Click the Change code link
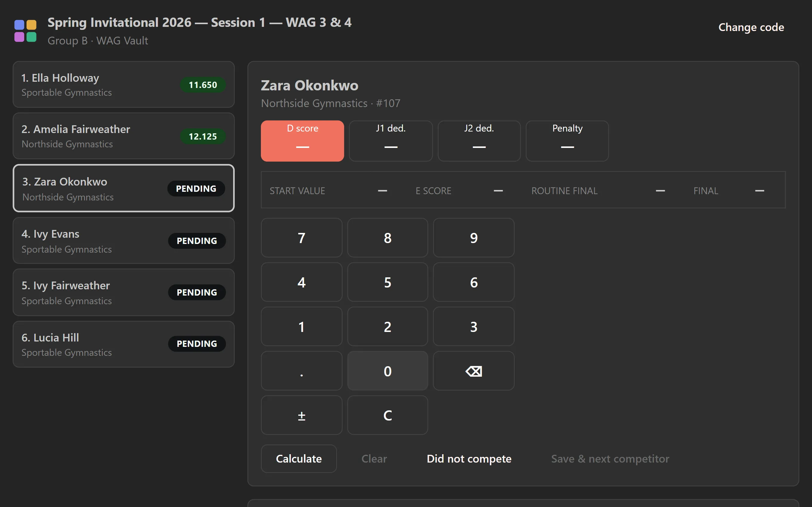Screen dimensions: 812x507 751,27
